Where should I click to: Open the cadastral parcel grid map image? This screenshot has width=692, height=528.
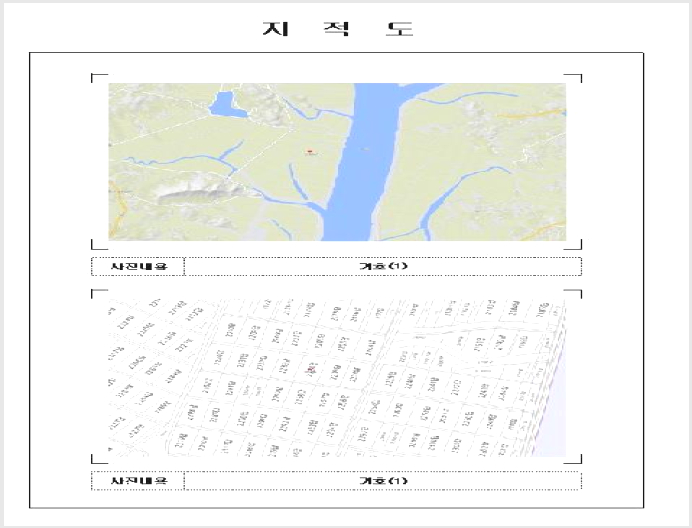click(x=337, y=378)
